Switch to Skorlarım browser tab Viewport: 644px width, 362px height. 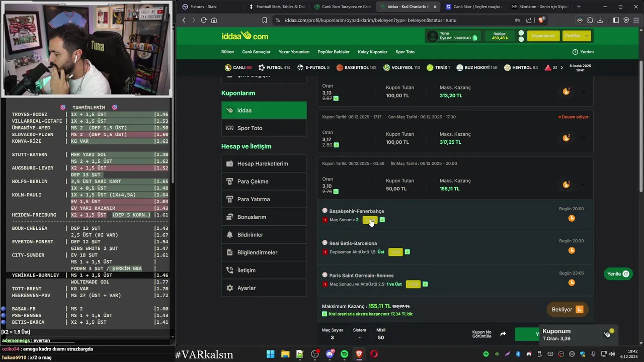[539, 7]
